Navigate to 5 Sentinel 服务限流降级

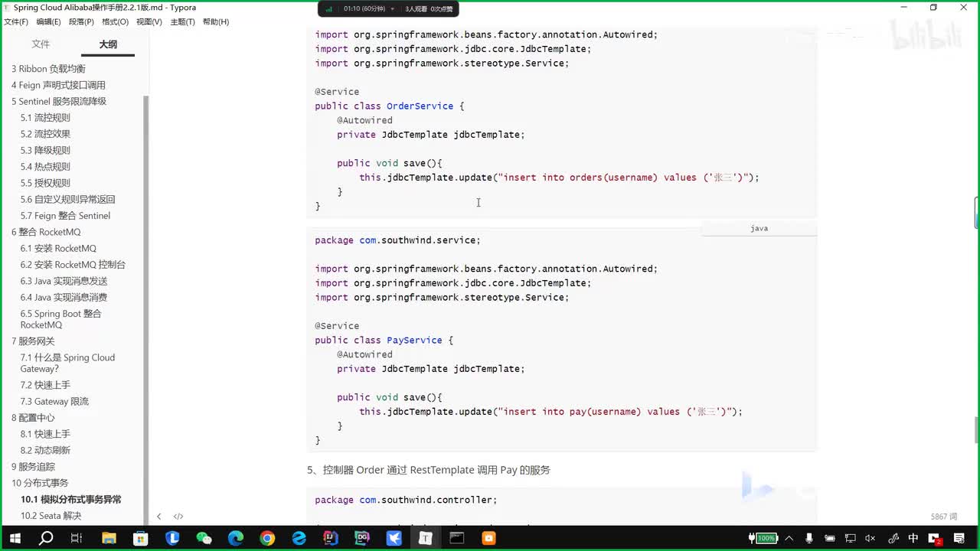59,101
